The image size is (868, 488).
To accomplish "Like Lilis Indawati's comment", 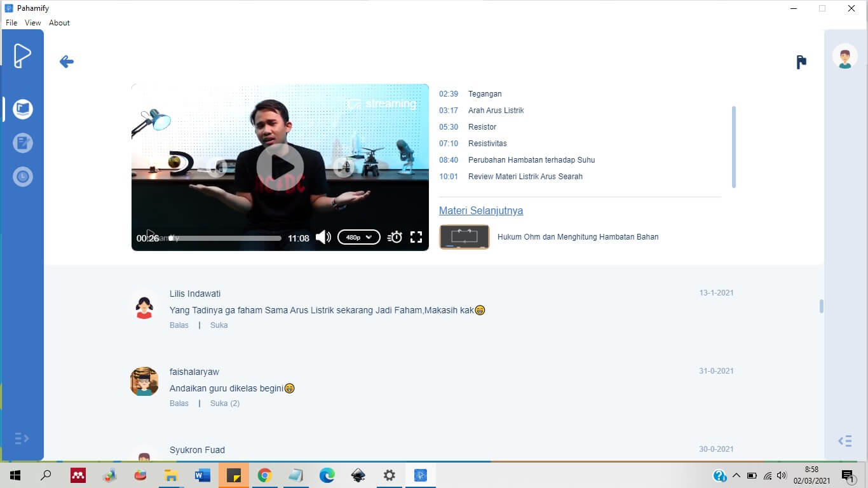I will (219, 325).
